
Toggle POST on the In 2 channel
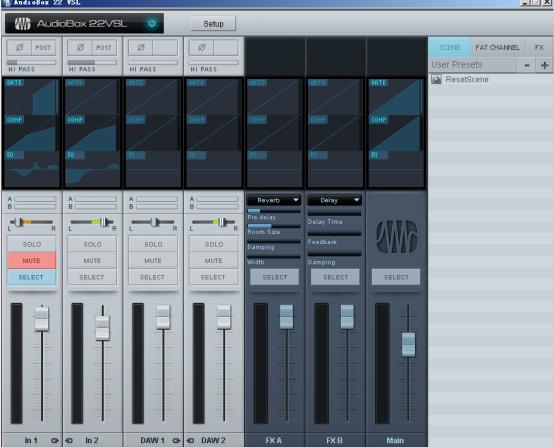pos(104,47)
